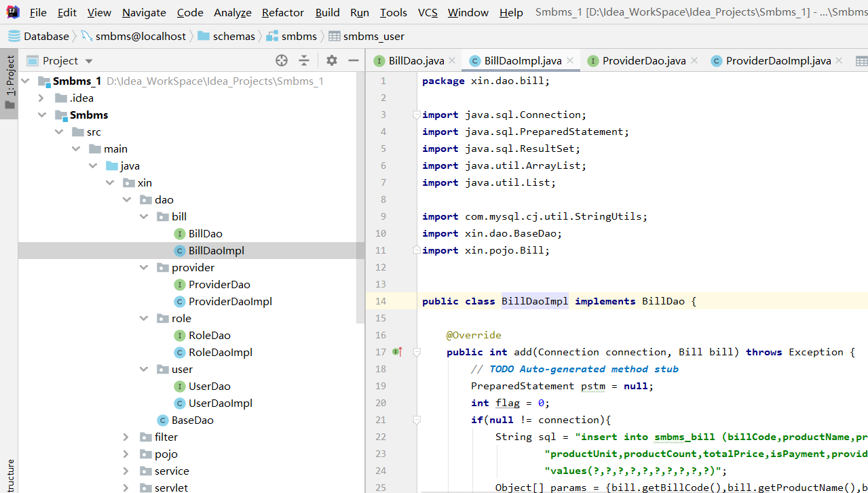Expand the filter package
Image resolution: width=868 pixels, height=493 pixels.
tap(126, 437)
